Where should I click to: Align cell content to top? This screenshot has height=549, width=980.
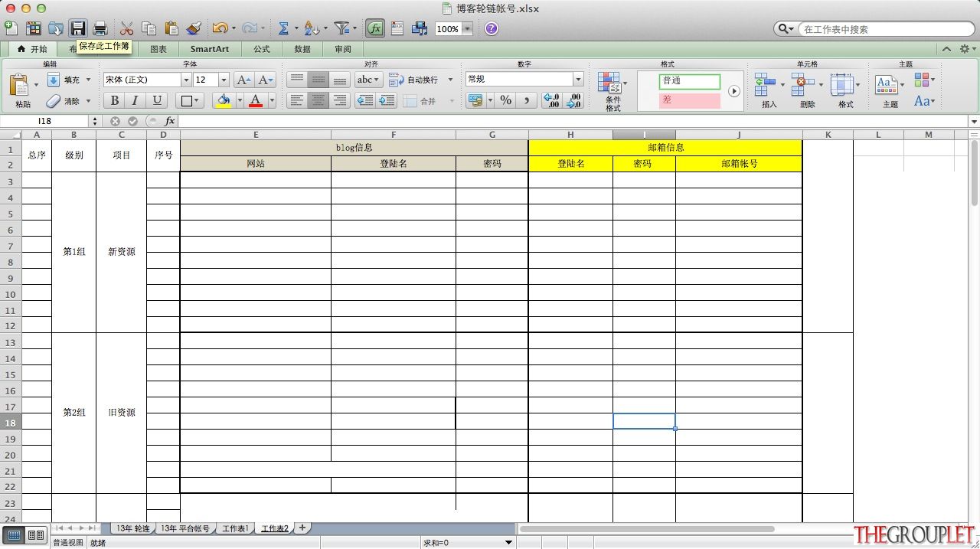click(x=297, y=80)
